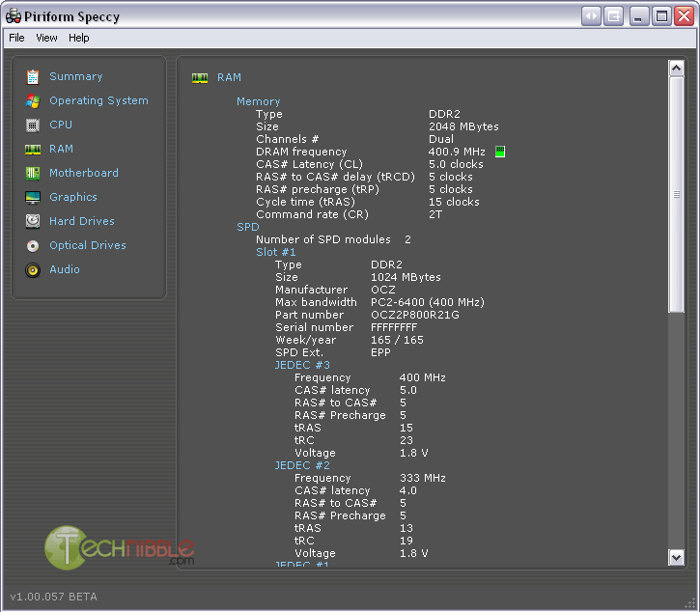Collapse the Slot #1 node

276,252
